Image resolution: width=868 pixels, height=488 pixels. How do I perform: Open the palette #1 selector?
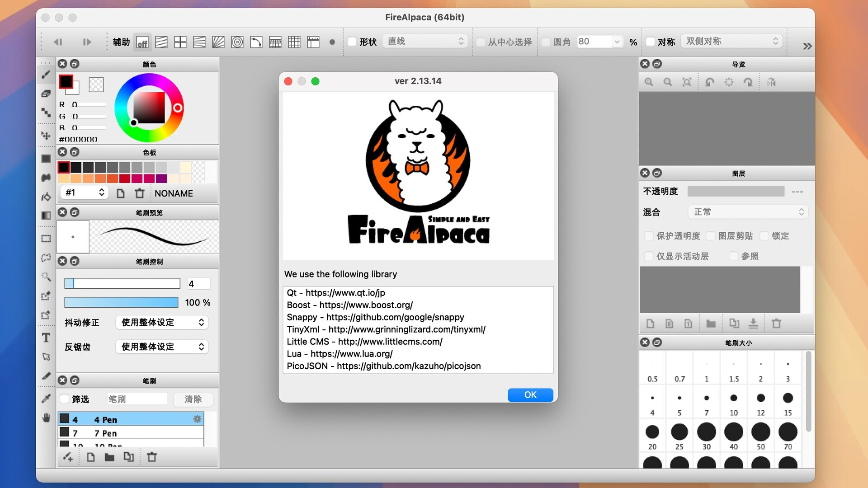point(84,192)
